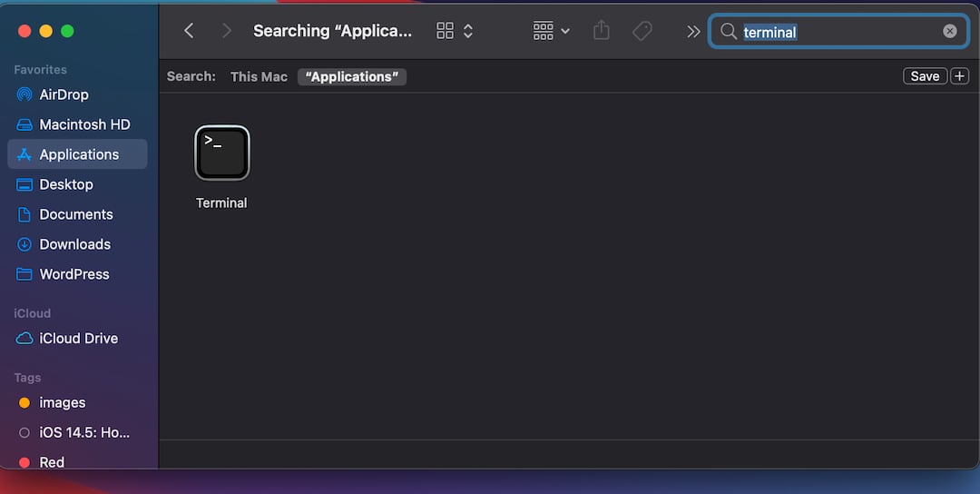Go to Downloads folder in sidebar
The image size is (980, 494).
click(74, 244)
